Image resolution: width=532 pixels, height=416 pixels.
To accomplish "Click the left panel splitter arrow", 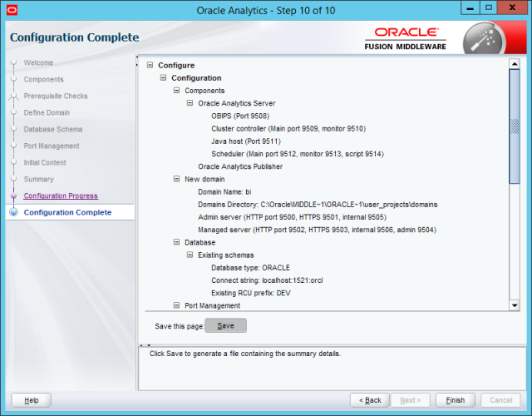I will point(137,61).
